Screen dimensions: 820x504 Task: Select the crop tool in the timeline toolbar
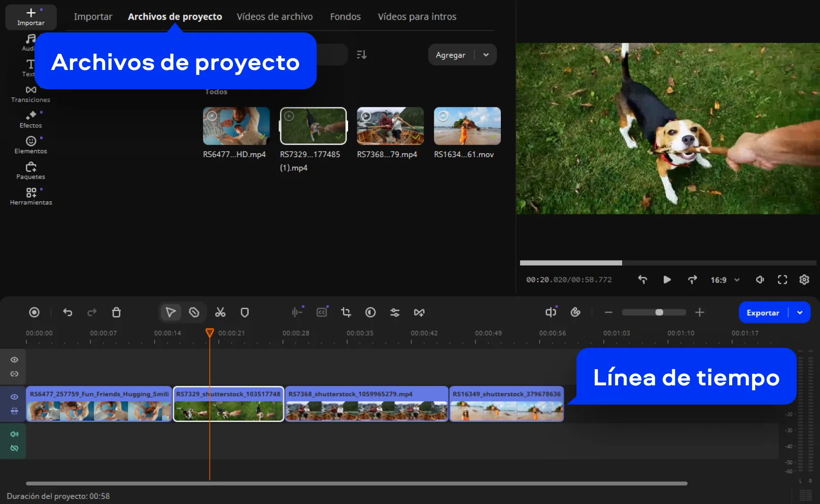click(x=346, y=312)
